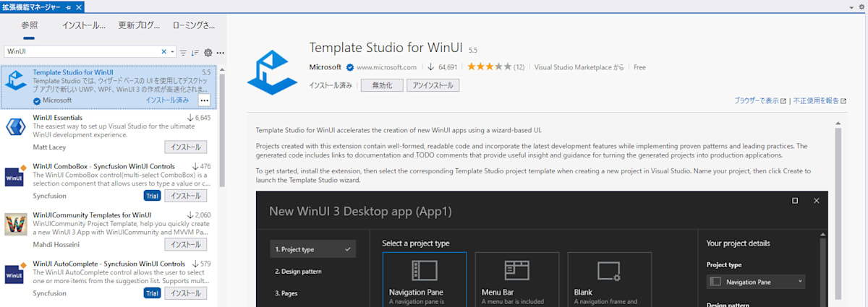Viewport: 868px width, 307px height.
Task: Install WinUI AutoComplete Syncfusion extension
Action: point(185,293)
